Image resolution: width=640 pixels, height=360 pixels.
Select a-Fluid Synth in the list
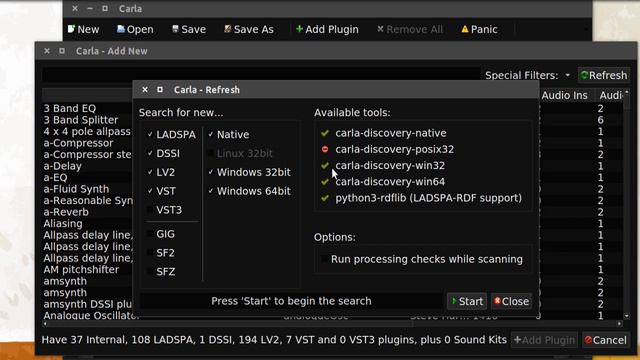[76, 189]
